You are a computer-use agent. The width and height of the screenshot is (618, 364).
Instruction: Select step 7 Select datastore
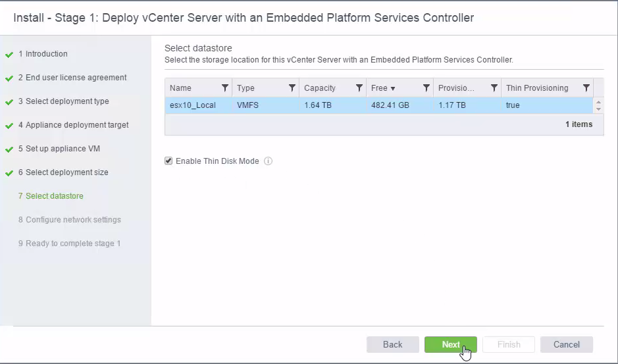[x=51, y=195]
